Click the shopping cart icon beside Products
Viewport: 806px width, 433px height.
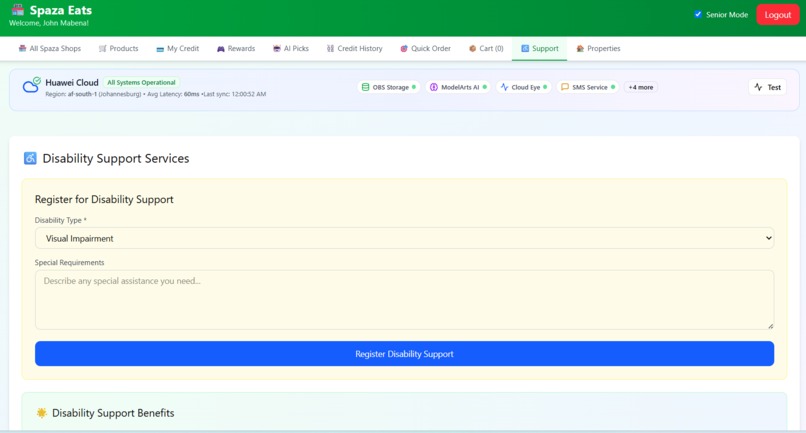pos(102,48)
